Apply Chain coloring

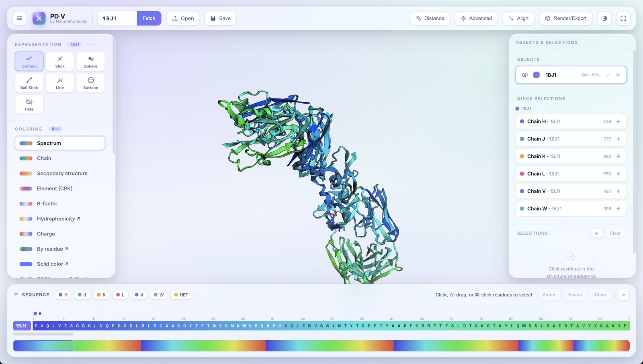coord(60,158)
